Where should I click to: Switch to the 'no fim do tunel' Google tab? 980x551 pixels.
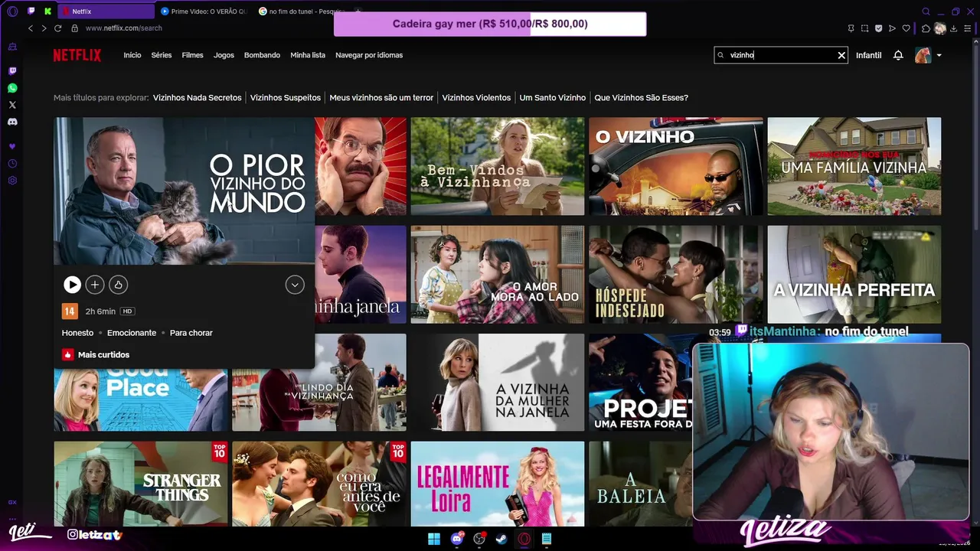(300, 11)
